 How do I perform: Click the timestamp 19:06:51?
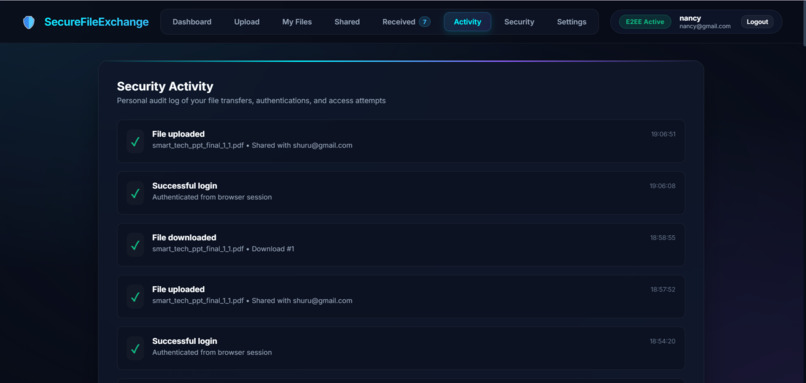(x=663, y=134)
